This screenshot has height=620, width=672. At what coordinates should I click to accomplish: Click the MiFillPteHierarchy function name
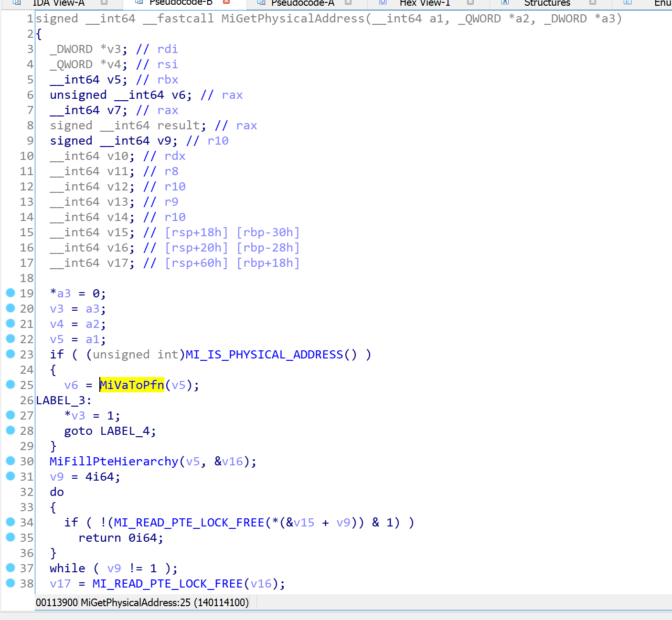tap(114, 461)
